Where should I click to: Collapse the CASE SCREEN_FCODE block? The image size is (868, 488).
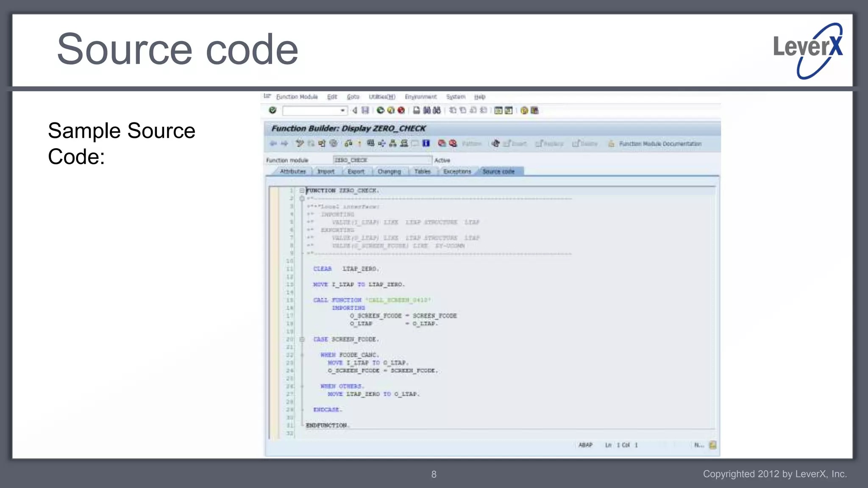click(302, 339)
